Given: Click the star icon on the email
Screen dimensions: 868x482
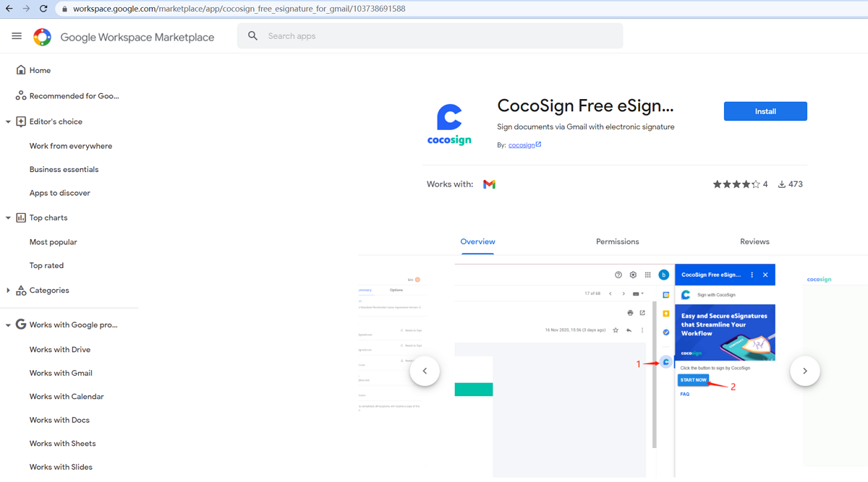Looking at the screenshot, I should (616, 330).
